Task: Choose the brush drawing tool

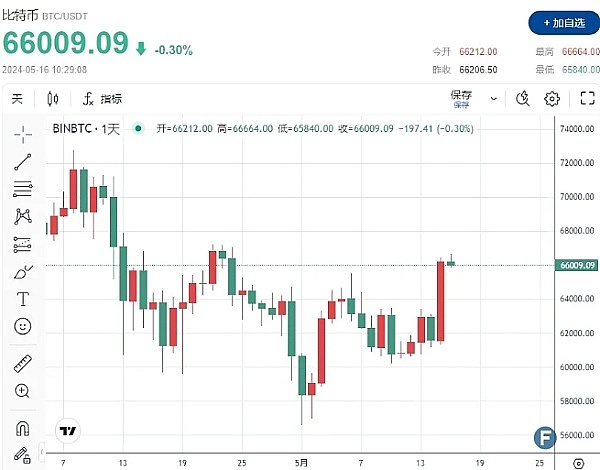Action: [22, 271]
